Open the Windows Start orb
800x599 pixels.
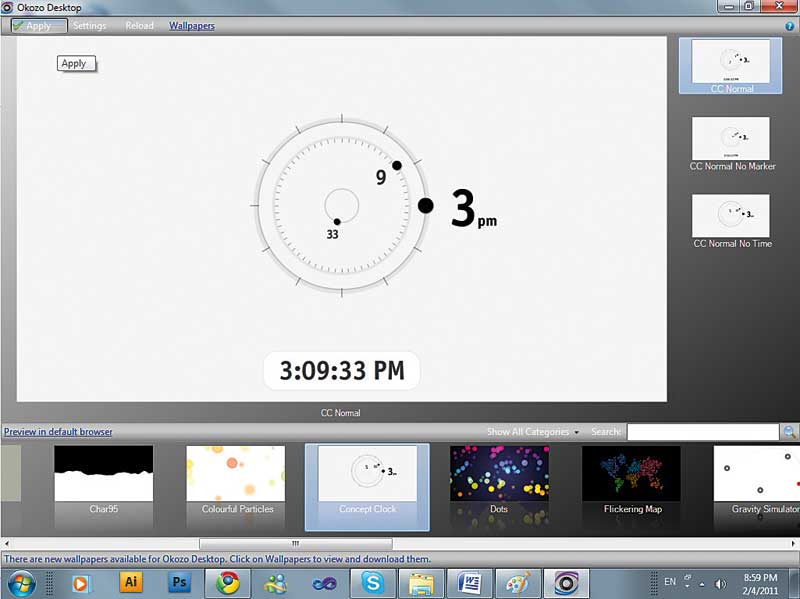pyautogui.click(x=20, y=583)
